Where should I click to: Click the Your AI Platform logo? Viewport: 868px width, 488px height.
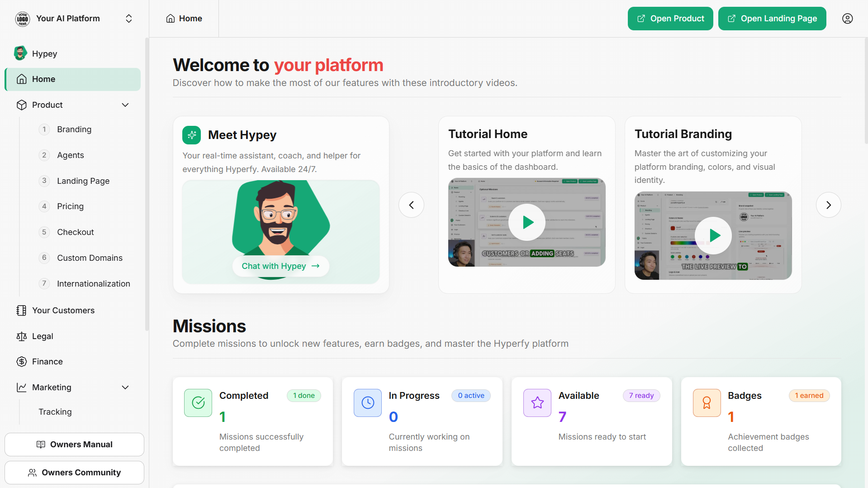(23, 19)
